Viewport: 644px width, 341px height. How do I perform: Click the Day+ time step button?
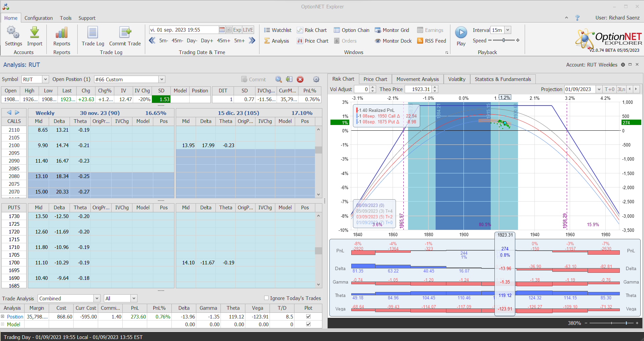click(x=207, y=41)
